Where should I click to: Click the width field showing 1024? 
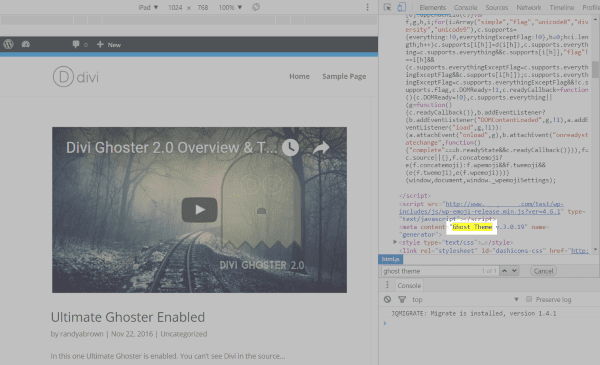[175, 8]
